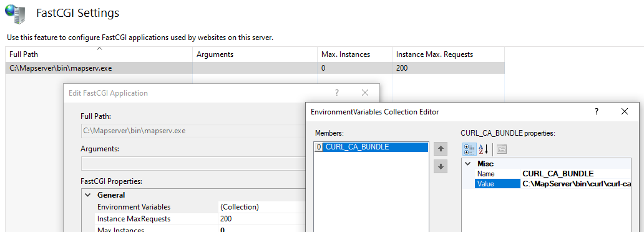Image resolution: width=644 pixels, height=232 pixels.
Task: Select CURL_CA_BUNDLE in Members list
Action: click(371, 147)
